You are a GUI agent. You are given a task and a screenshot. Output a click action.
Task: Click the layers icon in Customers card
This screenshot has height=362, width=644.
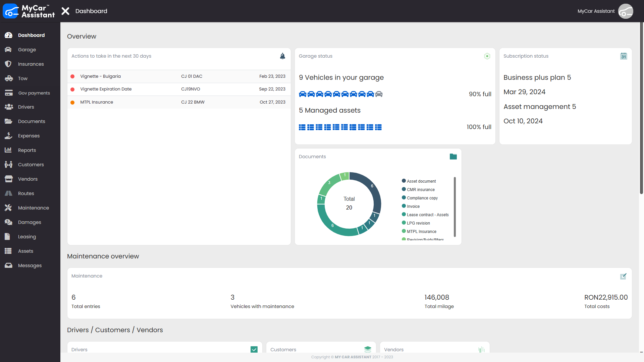click(x=368, y=349)
